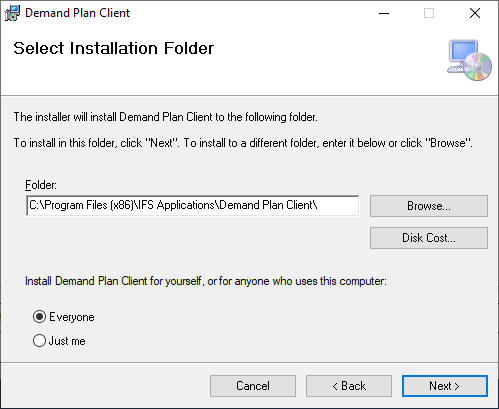Click the Select Installation Folder heading
Image resolution: width=499 pixels, height=409 pixels.
coord(113,48)
